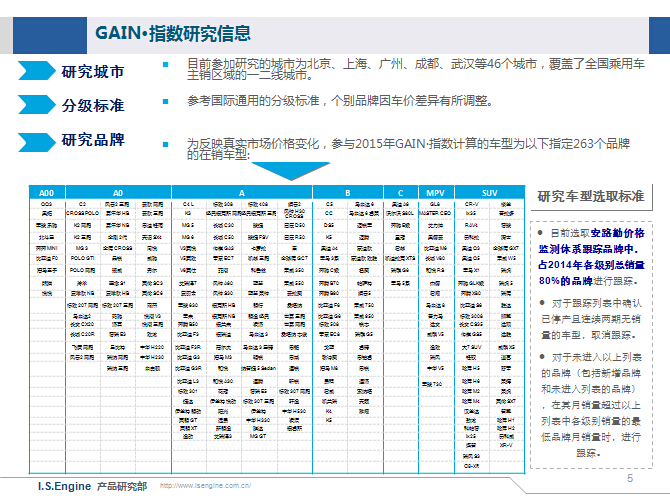Open the www.isengine.com.cn footer link
The image size is (670, 503).
coord(205,485)
